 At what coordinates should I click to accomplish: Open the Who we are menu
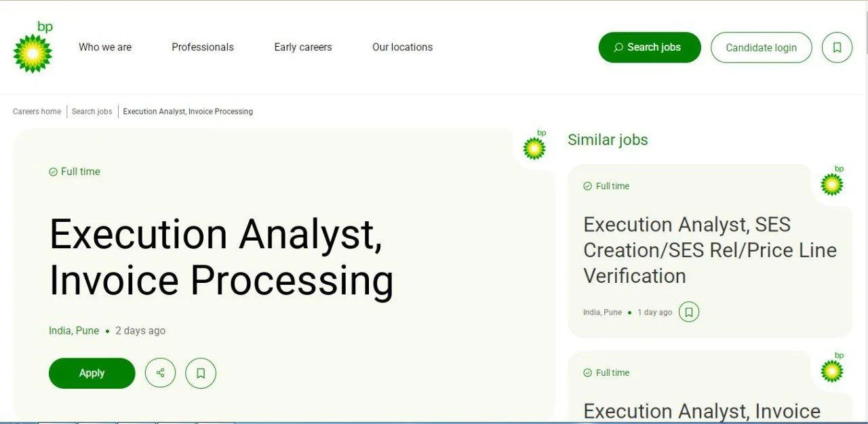click(x=105, y=47)
